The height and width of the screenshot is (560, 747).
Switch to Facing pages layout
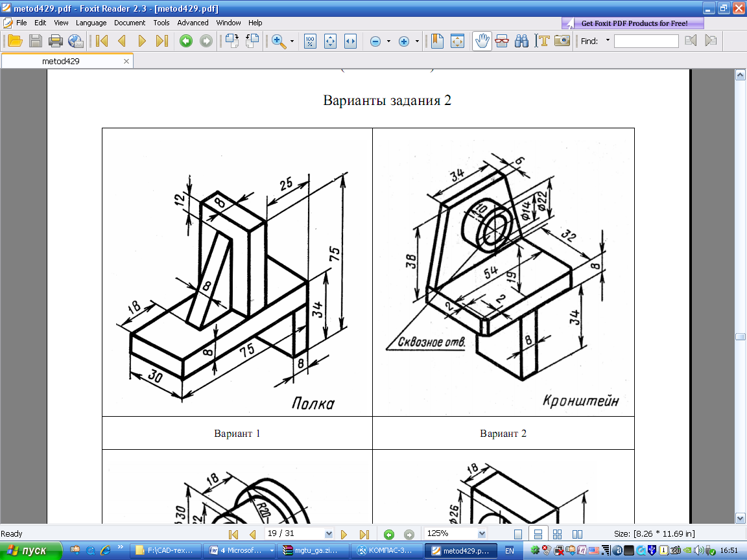pos(577,534)
